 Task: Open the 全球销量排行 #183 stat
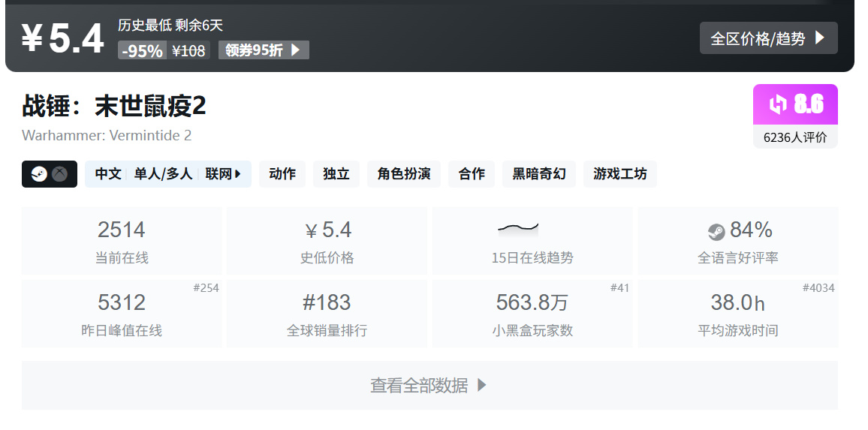(327, 314)
